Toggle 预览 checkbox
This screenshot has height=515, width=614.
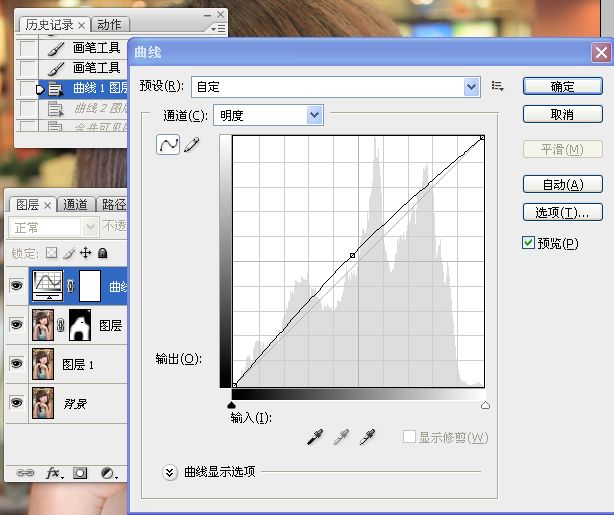(x=528, y=243)
